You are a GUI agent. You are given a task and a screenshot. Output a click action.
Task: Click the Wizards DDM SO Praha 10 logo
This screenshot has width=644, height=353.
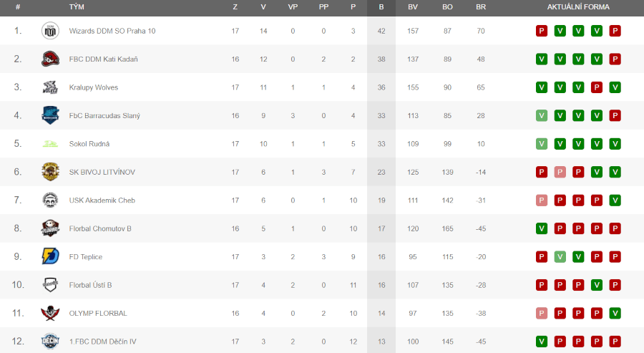pos(50,31)
